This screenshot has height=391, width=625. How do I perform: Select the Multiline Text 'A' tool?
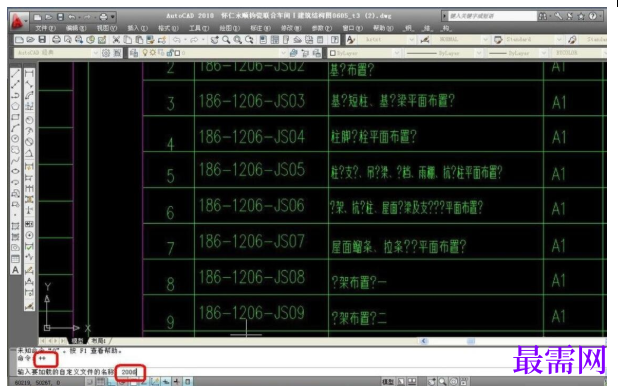(x=15, y=270)
